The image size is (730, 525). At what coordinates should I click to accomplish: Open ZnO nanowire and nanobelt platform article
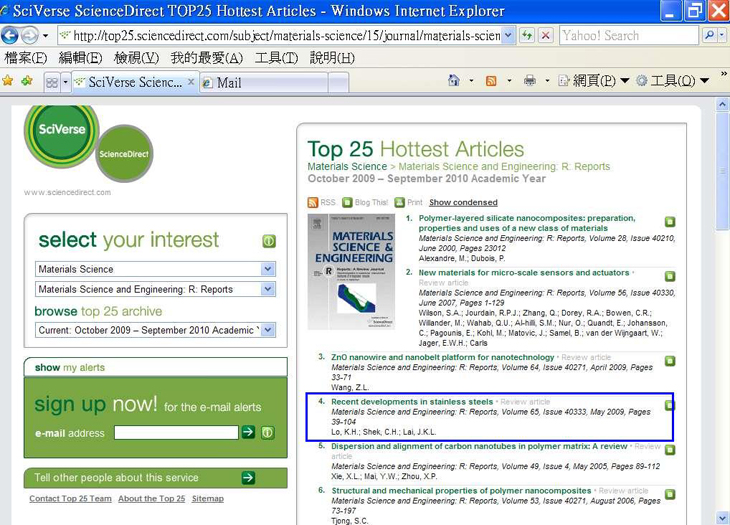pyautogui.click(x=443, y=357)
